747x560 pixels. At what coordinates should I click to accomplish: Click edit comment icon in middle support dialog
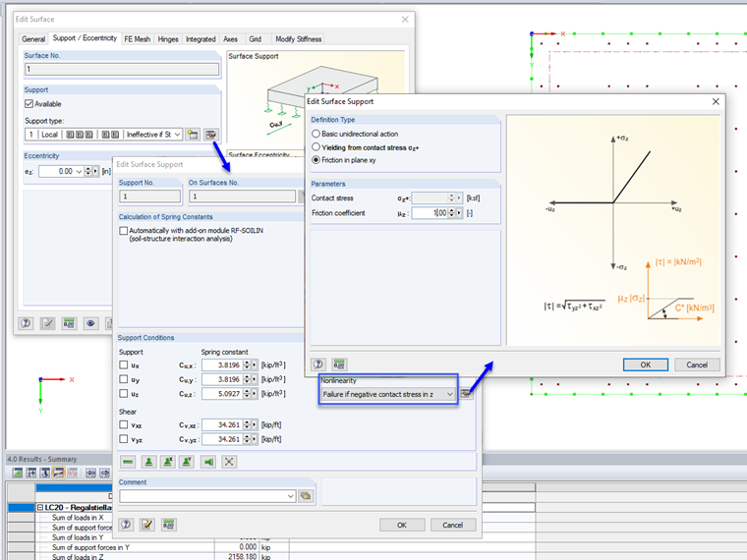147,525
